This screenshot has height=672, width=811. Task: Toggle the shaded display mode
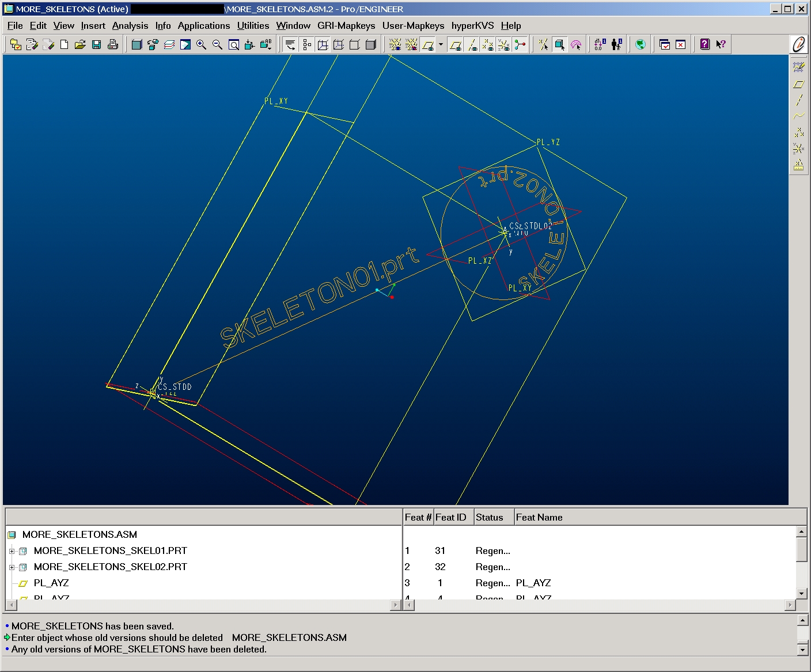(371, 44)
